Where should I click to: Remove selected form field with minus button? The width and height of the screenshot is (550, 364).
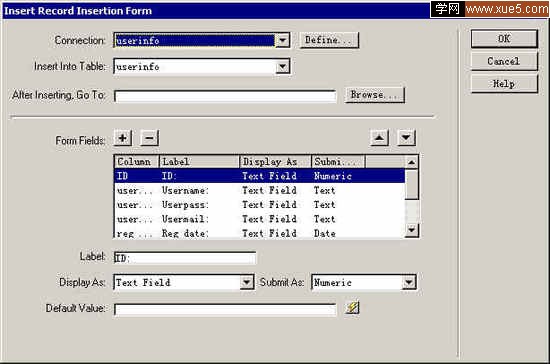(x=149, y=138)
